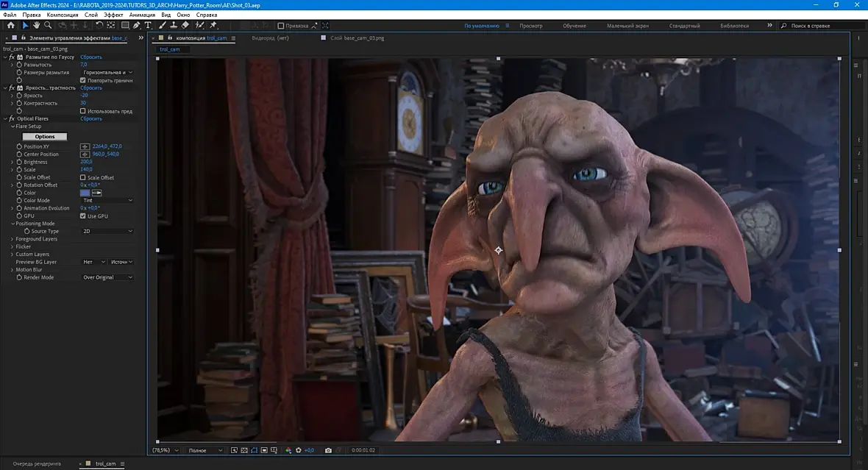Select the Type text tool
The height and width of the screenshot is (470, 868).
click(148, 25)
